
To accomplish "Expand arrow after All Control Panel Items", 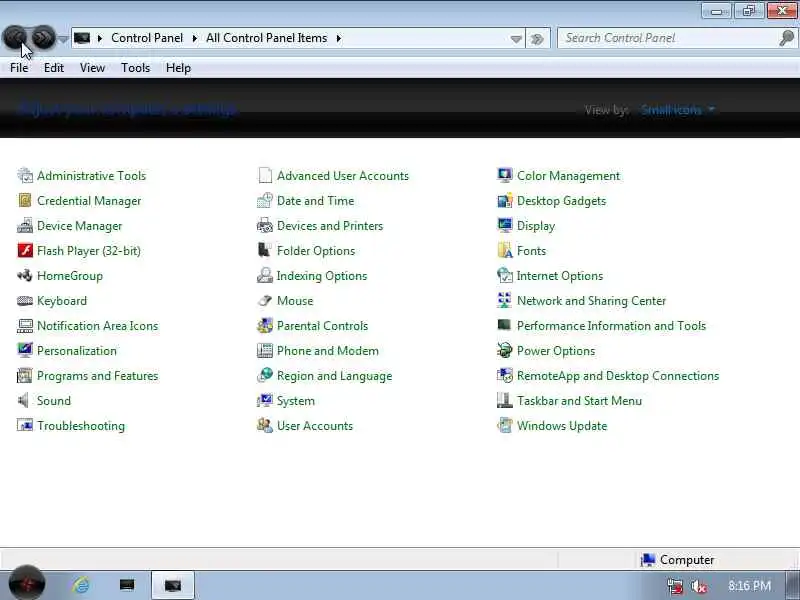I will coord(338,38).
